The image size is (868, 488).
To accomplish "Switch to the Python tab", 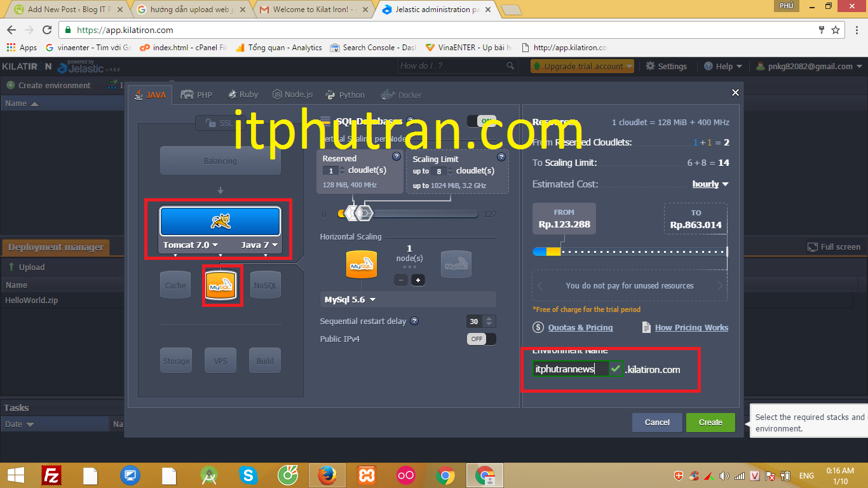I will click(345, 95).
